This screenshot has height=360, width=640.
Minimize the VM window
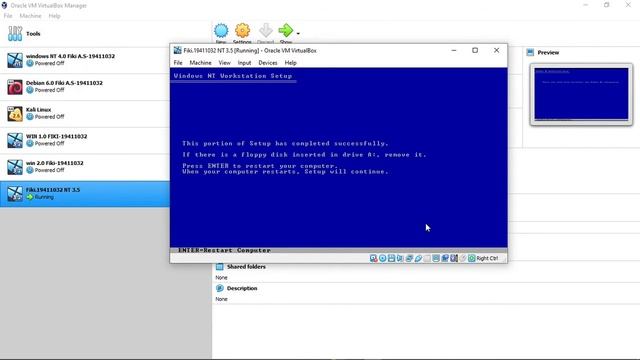click(x=454, y=50)
